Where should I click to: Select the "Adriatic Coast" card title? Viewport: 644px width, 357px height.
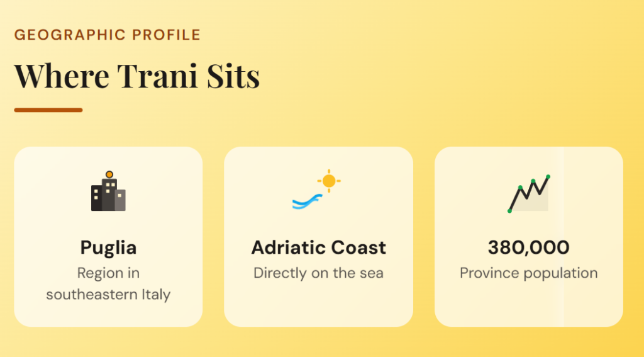[x=318, y=247]
